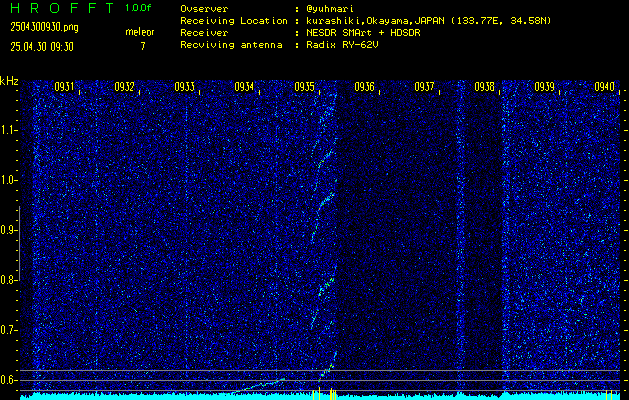Click the 0935 time marker
Image resolution: width=629 pixels, height=400 pixels.
[x=304, y=87]
